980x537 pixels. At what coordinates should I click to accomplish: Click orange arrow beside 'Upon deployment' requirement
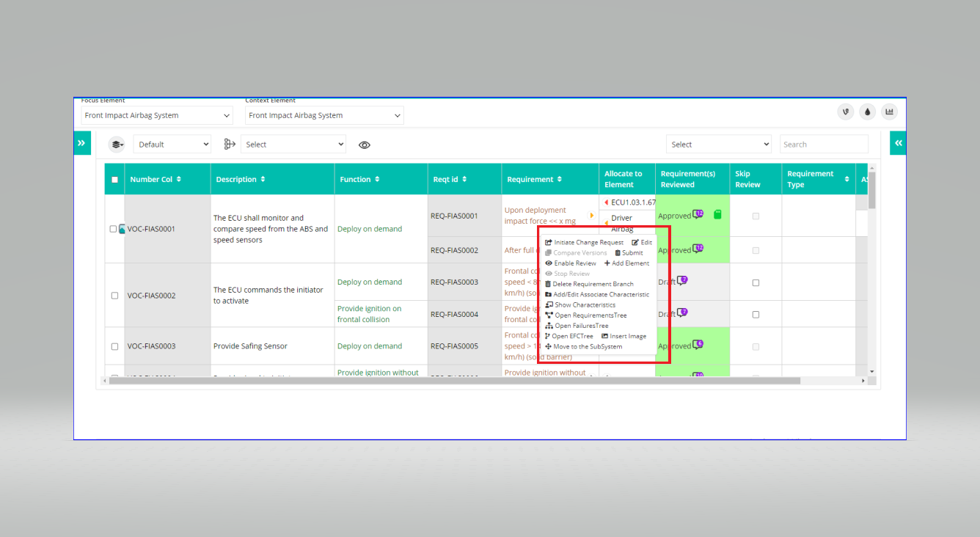point(592,216)
